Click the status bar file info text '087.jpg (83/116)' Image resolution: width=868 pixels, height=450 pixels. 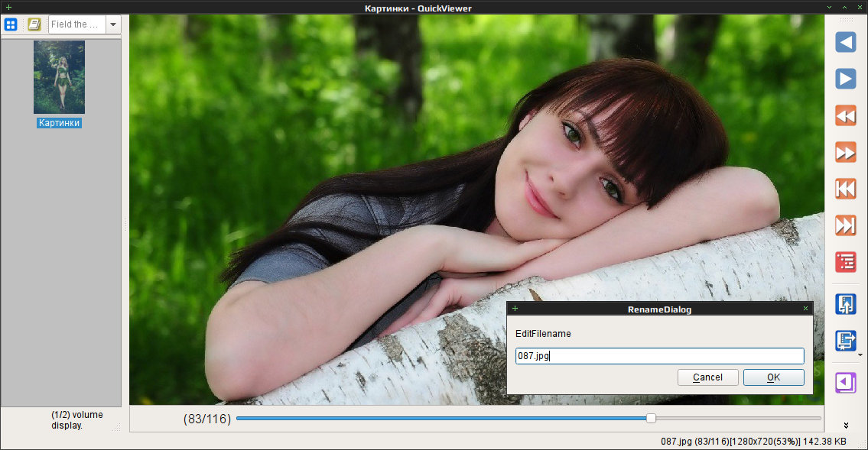coord(694,441)
